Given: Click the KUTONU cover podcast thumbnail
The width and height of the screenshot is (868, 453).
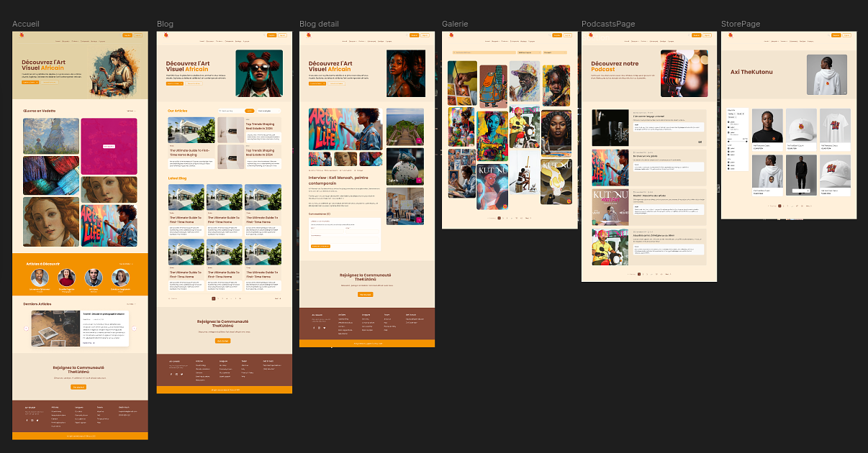Looking at the screenshot, I should (x=610, y=207).
